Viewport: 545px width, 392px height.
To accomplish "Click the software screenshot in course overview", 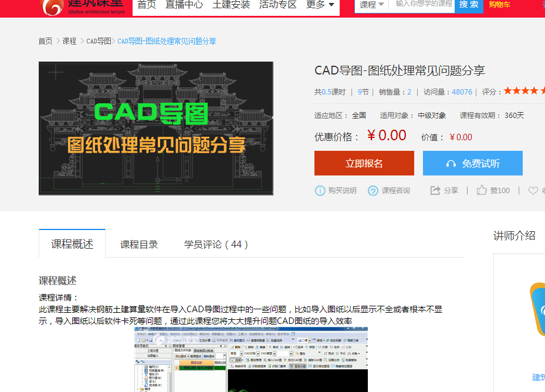I will [x=251, y=359].
